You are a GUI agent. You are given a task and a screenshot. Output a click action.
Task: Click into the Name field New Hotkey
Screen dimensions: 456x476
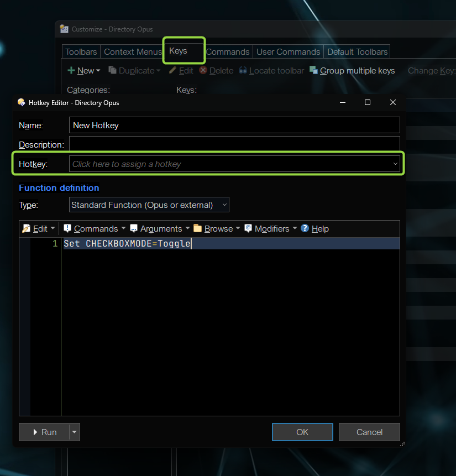click(x=234, y=125)
